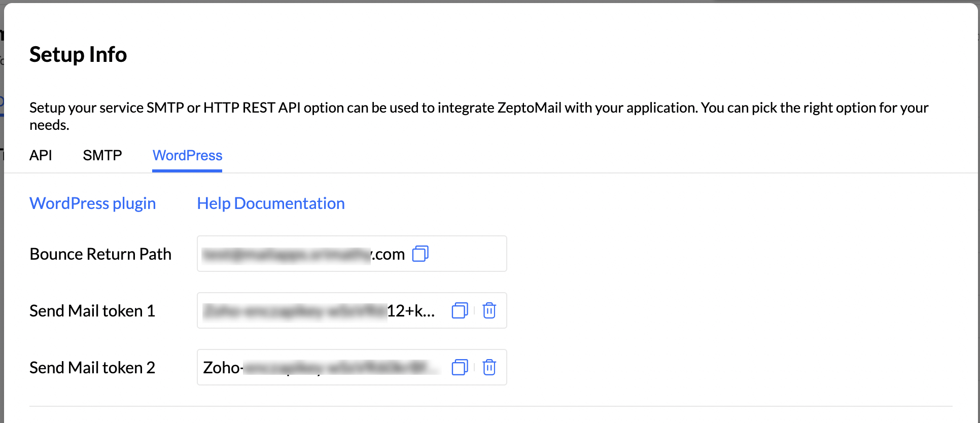Image resolution: width=980 pixels, height=423 pixels.
Task: Copy the Bounce Return Path address
Action: point(420,254)
